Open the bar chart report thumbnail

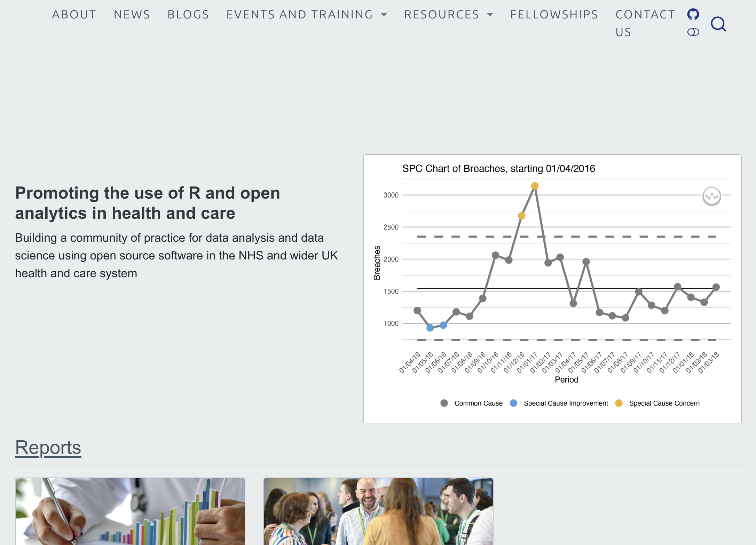130,511
